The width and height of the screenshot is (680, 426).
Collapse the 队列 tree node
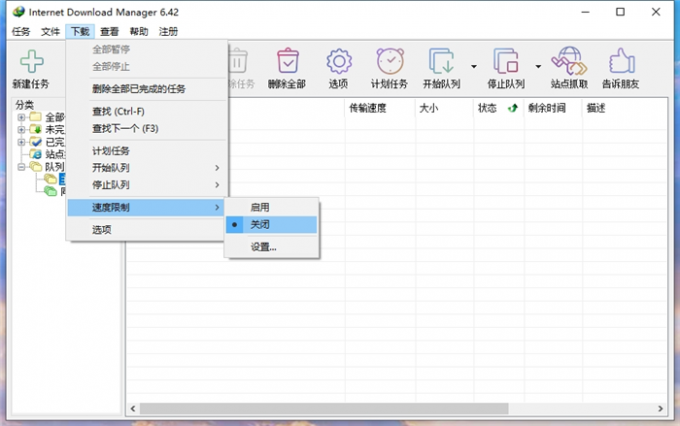coord(22,167)
